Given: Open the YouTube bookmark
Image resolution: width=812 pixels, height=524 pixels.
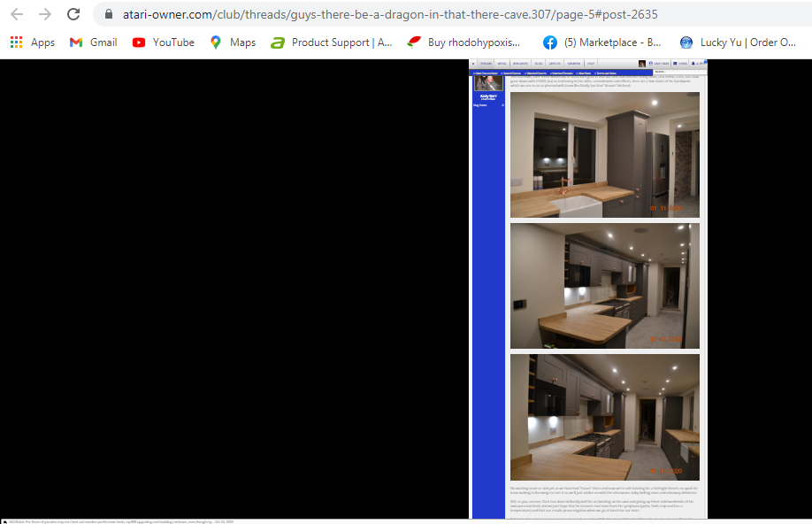Looking at the screenshot, I should pos(163,42).
